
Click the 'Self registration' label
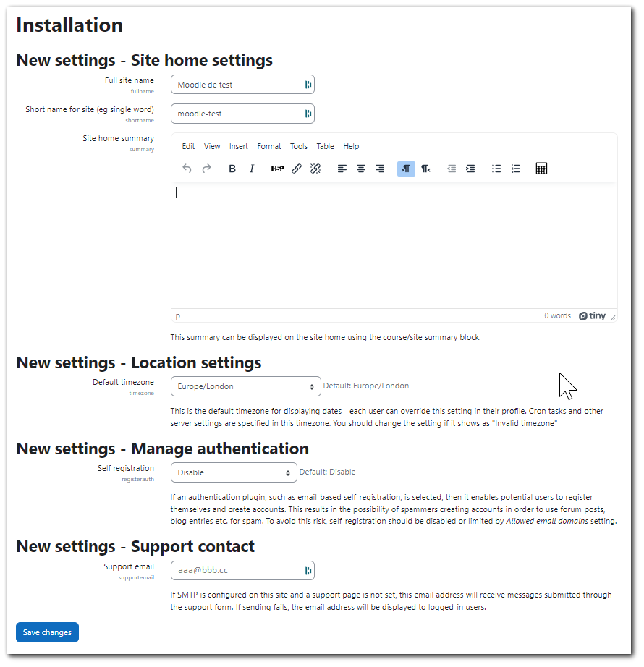pos(126,468)
